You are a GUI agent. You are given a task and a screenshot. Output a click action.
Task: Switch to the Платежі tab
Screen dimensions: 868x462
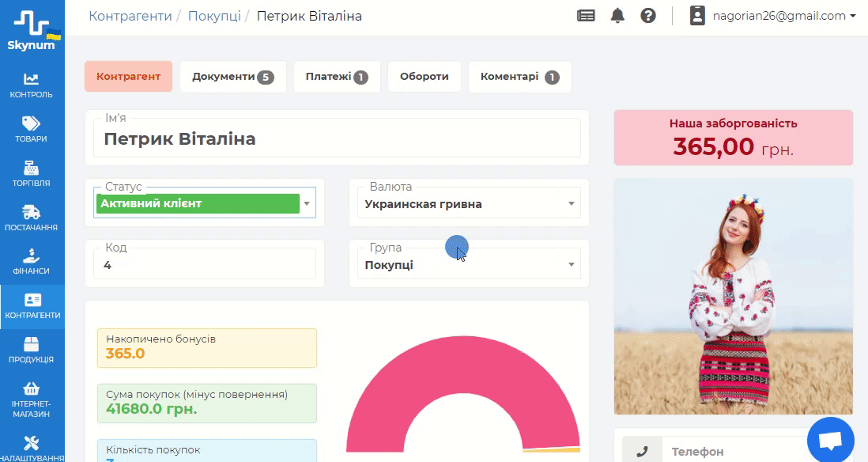(x=337, y=77)
